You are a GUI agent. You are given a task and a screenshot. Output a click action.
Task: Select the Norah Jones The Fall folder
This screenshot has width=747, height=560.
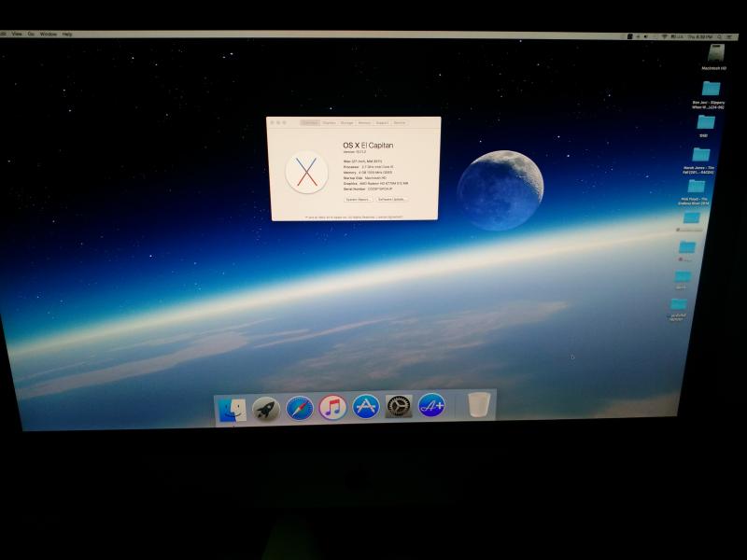click(x=701, y=154)
